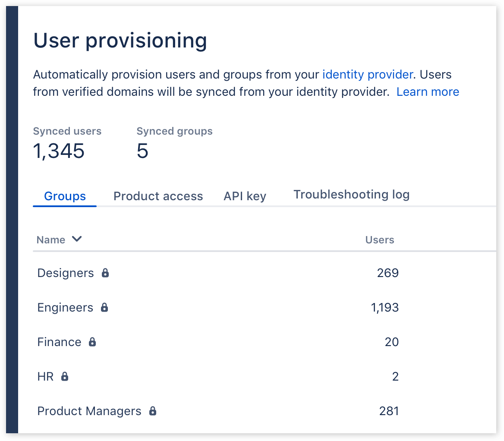Click the lock icon beside Designers
The image size is (504, 441).
[105, 273]
